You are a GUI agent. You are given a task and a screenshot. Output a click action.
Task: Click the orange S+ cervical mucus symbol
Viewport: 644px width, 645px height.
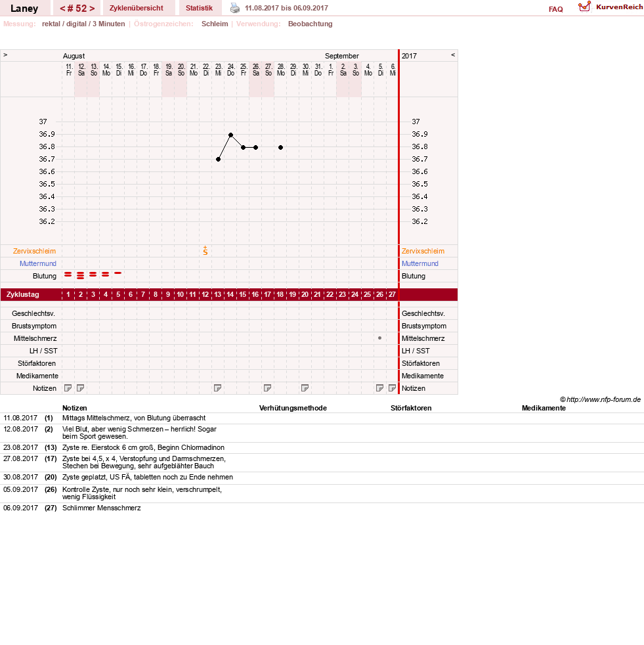point(205,250)
